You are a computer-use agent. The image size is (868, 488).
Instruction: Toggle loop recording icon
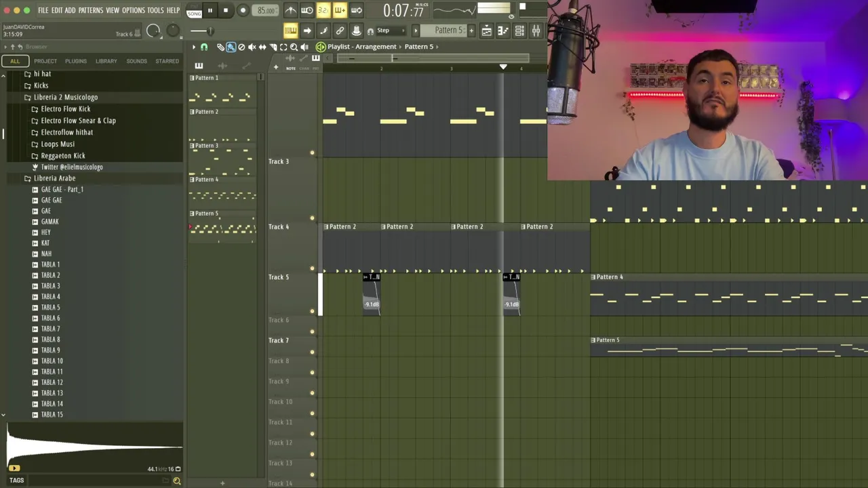[x=356, y=10]
